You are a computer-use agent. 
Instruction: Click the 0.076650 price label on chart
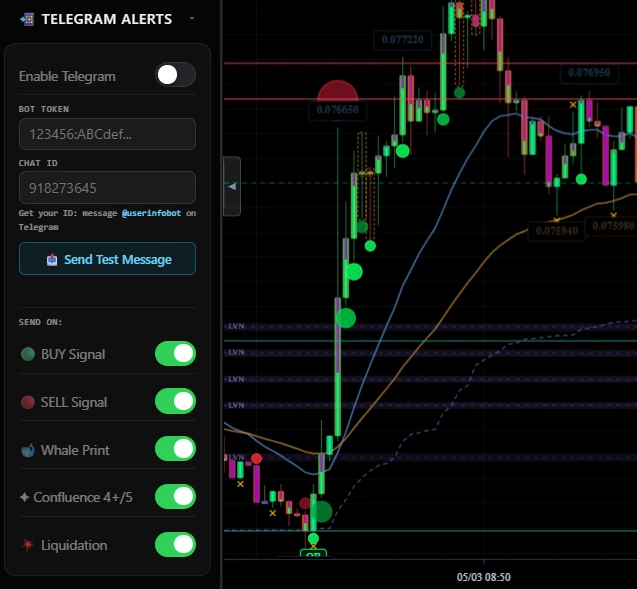[337, 110]
